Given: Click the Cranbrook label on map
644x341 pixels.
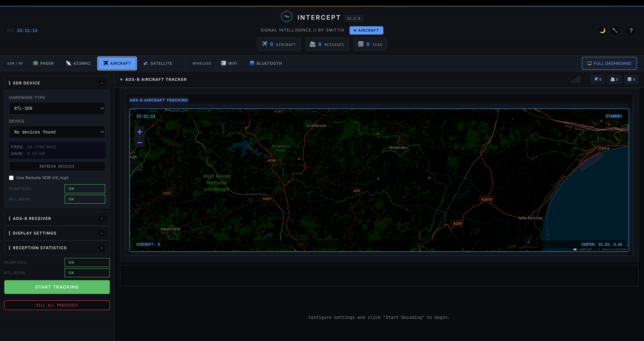Looking at the screenshot, I should (316, 125).
